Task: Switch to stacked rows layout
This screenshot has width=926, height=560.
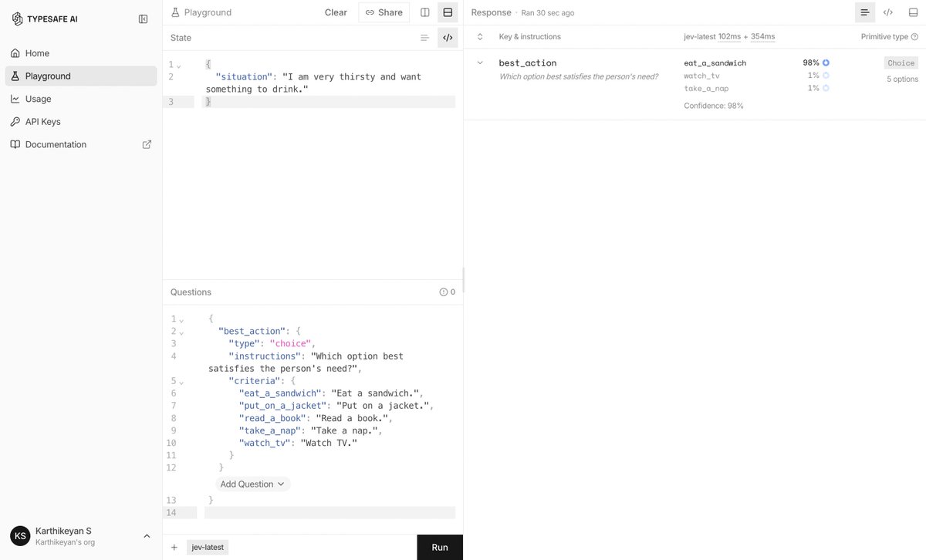Action: pos(448,12)
